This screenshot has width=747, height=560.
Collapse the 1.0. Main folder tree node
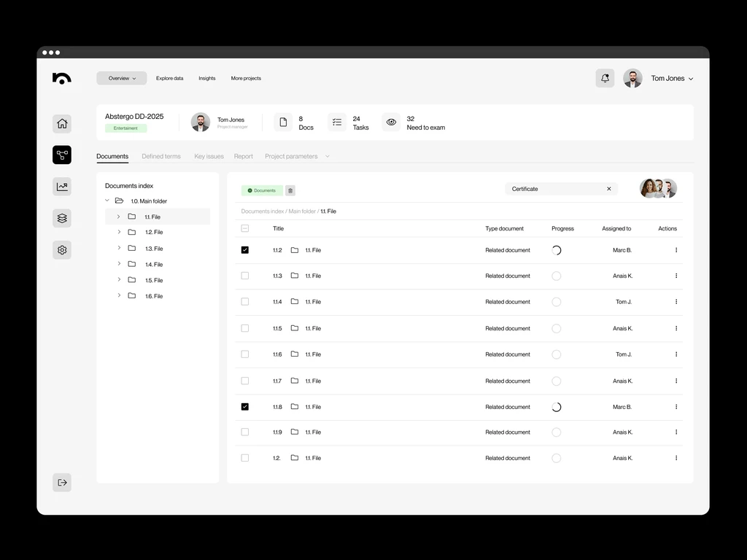[x=107, y=201]
